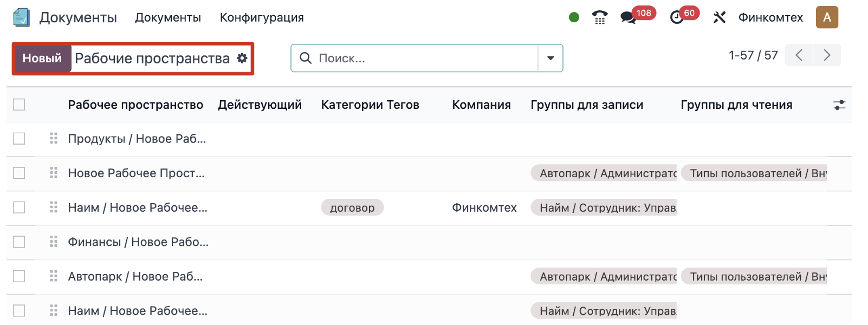Open the Финкомтех company switcher

click(x=770, y=17)
